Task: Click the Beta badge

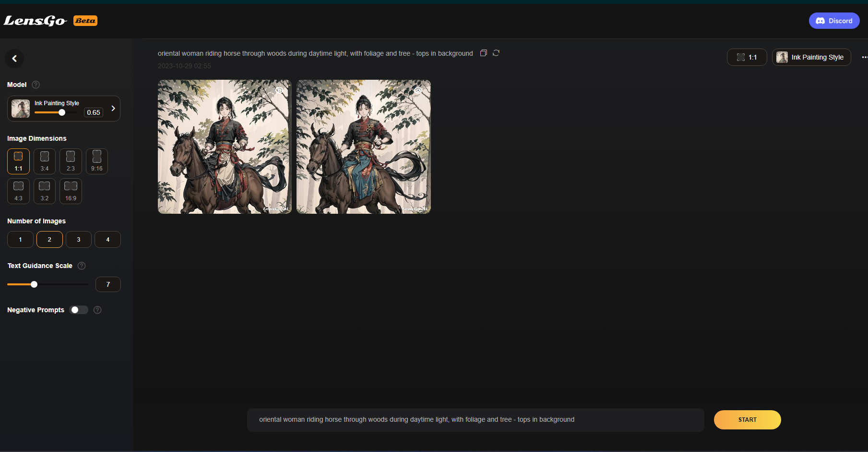Action: 85,21
